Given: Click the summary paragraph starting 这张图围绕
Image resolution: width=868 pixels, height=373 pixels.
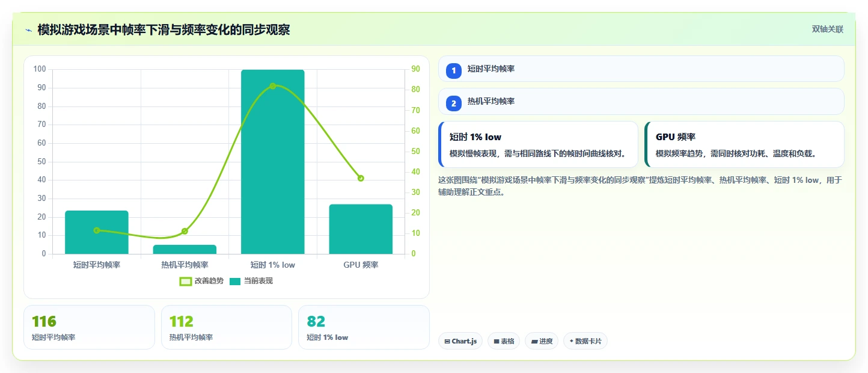Looking at the screenshot, I should pyautogui.click(x=640, y=186).
